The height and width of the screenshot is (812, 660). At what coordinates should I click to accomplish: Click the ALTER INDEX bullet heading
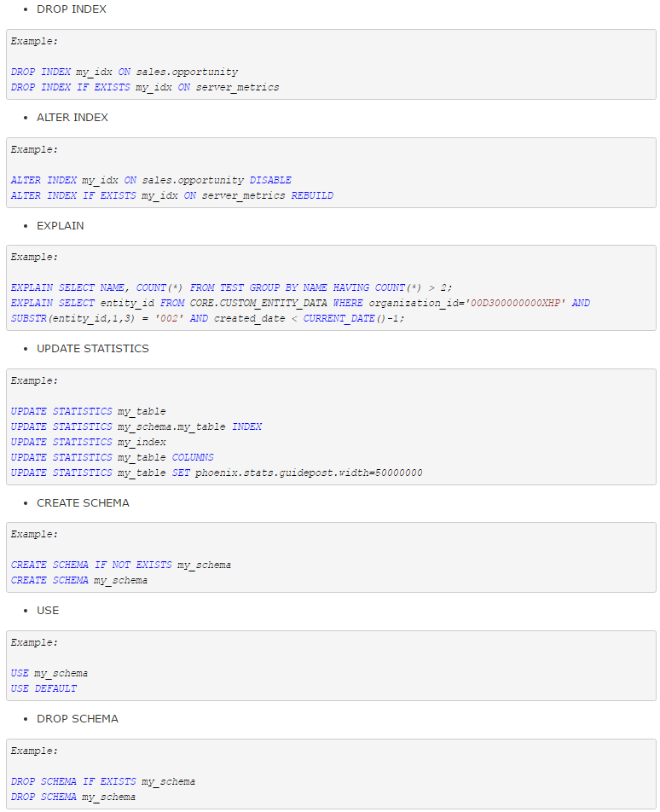tap(72, 118)
